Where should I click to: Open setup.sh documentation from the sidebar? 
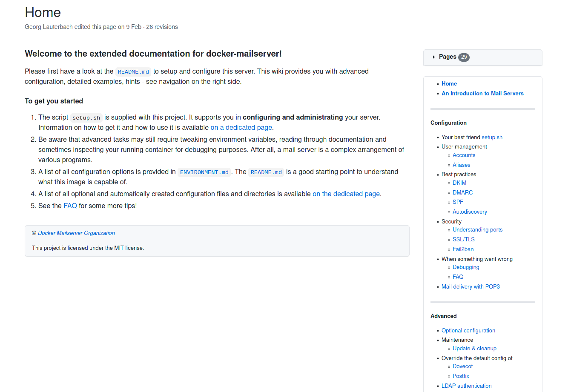point(492,137)
